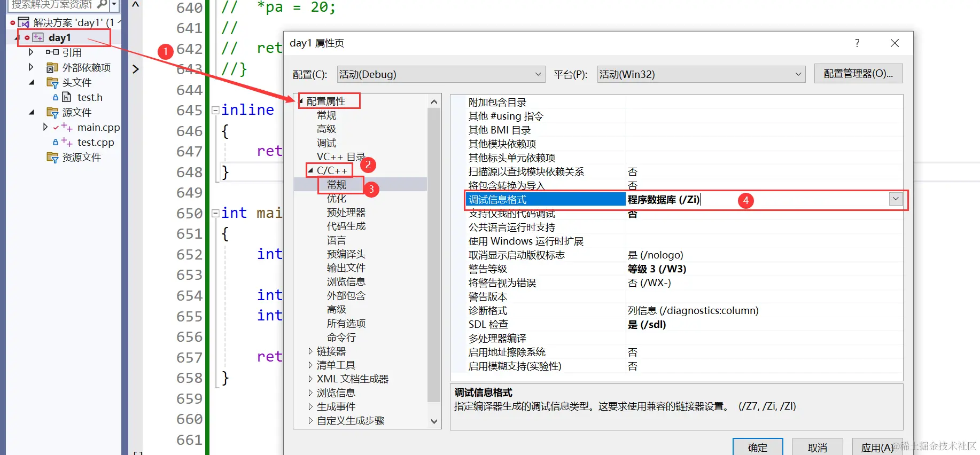The height and width of the screenshot is (455, 980).
Task: Select the 所有选项 page
Action: [346, 324]
